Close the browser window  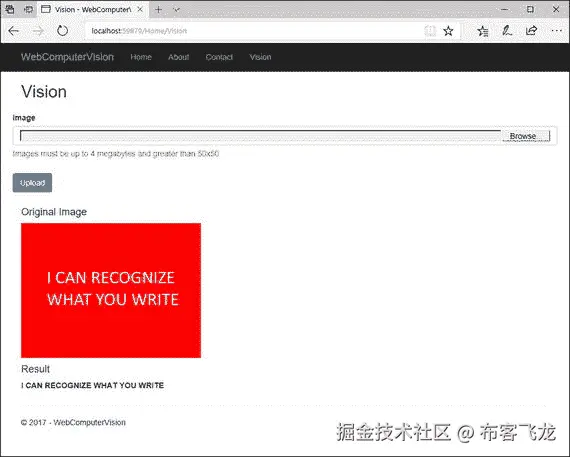pos(556,9)
